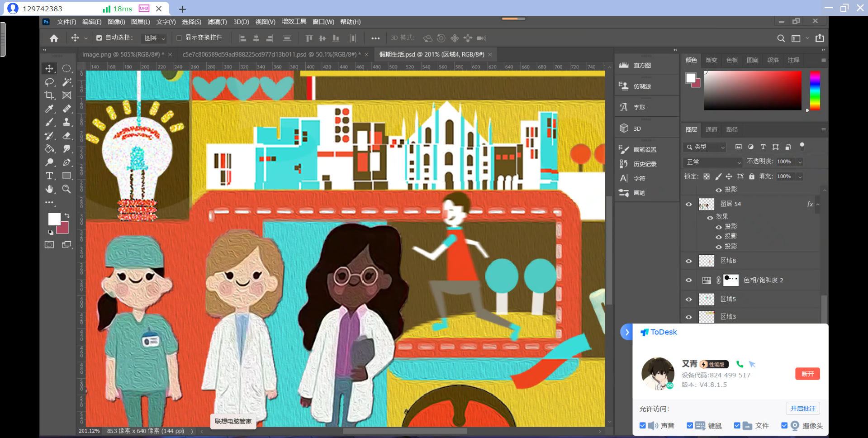Pick the Eyedropper tool
This screenshot has width=868, height=438.
(49, 109)
